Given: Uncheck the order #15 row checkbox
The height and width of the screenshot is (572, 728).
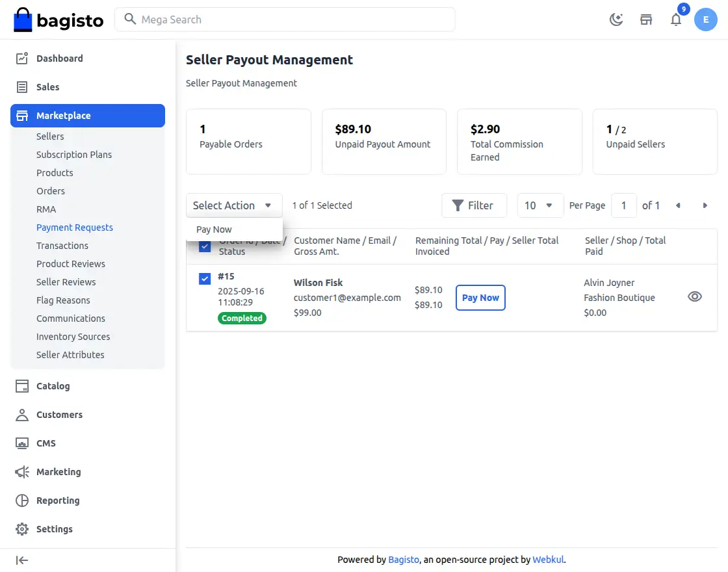Looking at the screenshot, I should [x=205, y=278].
